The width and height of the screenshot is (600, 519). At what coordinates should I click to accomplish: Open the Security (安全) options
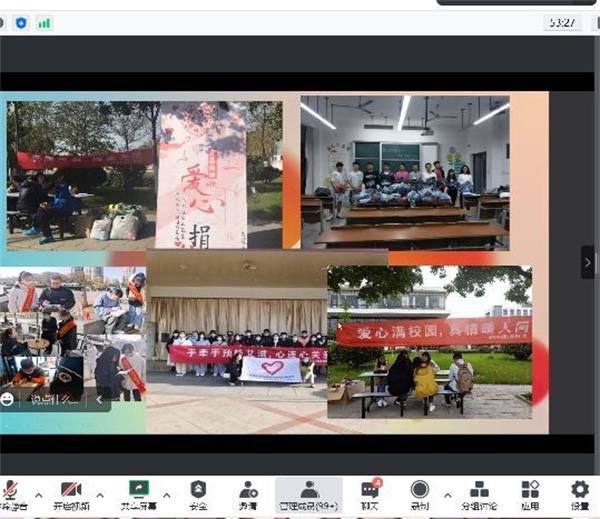tap(199, 491)
